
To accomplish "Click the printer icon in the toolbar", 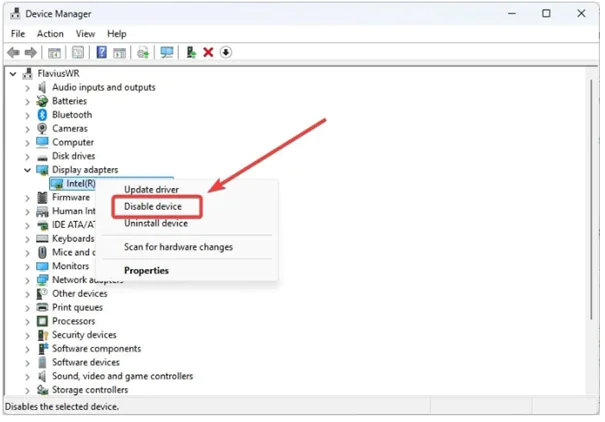I will 143,52.
